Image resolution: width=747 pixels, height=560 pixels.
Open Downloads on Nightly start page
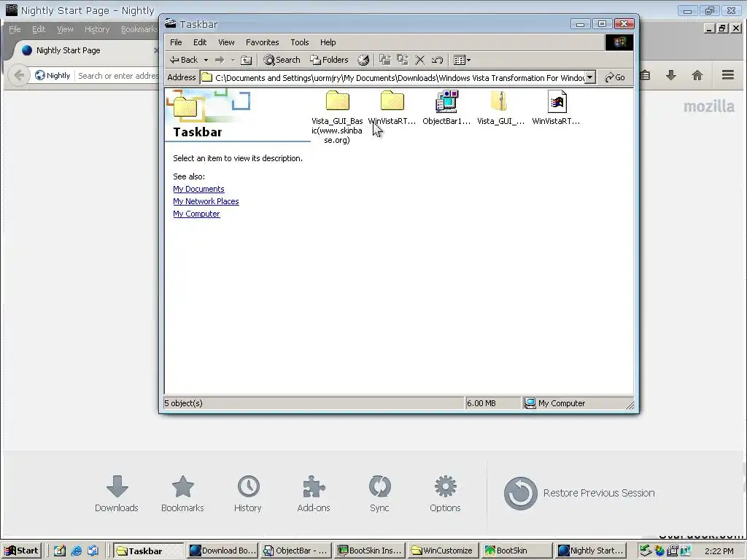click(x=117, y=494)
